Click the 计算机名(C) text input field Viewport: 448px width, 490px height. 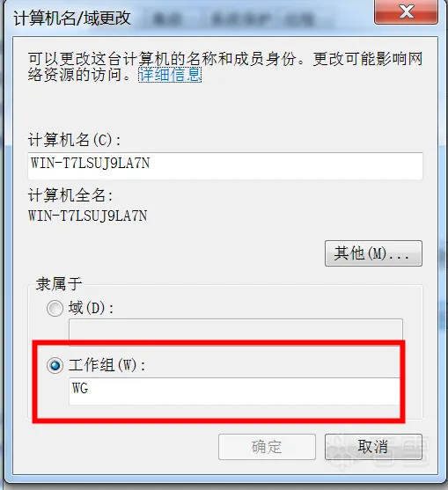pos(225,165)
